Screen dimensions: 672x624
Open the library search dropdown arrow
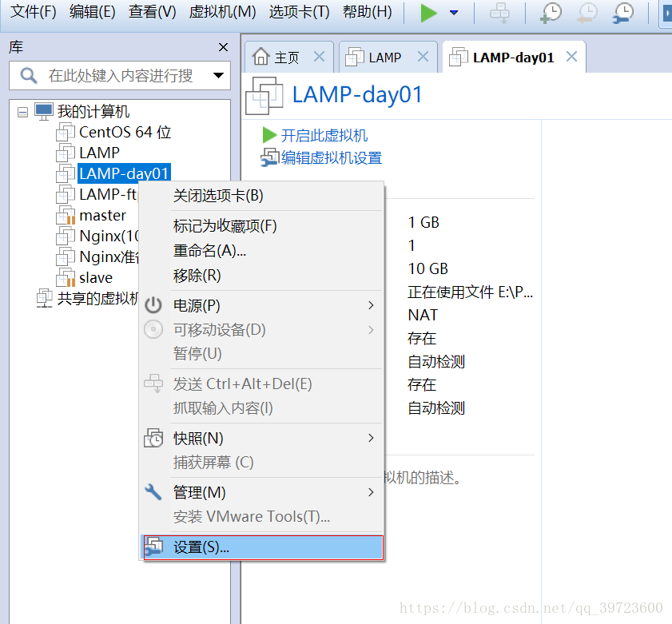pyautogui.click(x=219, y=75)
